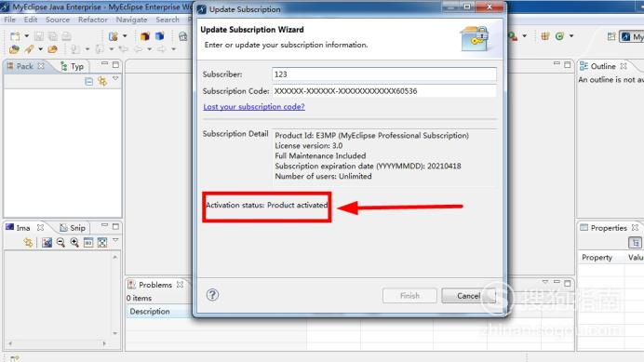Switch to the Snip tab
Viewport: 644px width, 362px height.
(x=73, y=228)
